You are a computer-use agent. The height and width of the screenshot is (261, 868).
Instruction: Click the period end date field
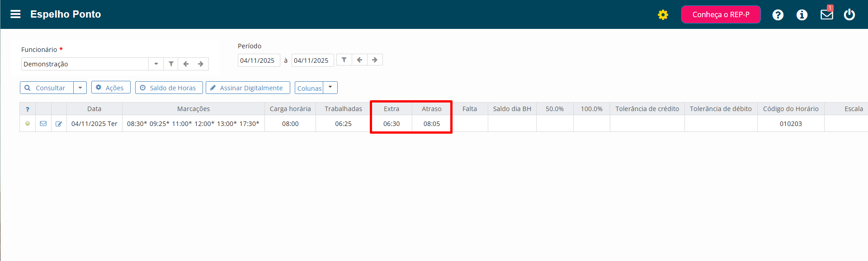pyautogui.click(x=312, y=61)
